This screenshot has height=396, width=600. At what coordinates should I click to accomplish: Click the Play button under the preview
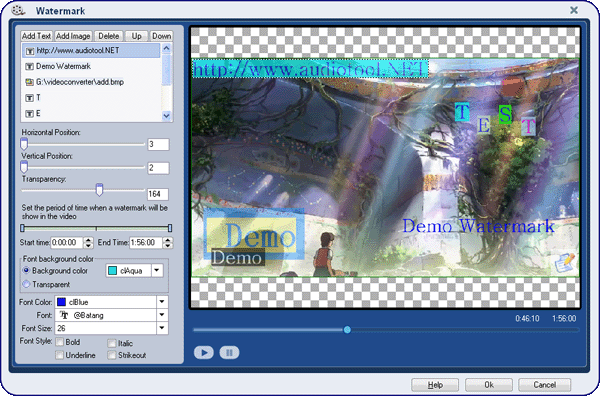204,352
